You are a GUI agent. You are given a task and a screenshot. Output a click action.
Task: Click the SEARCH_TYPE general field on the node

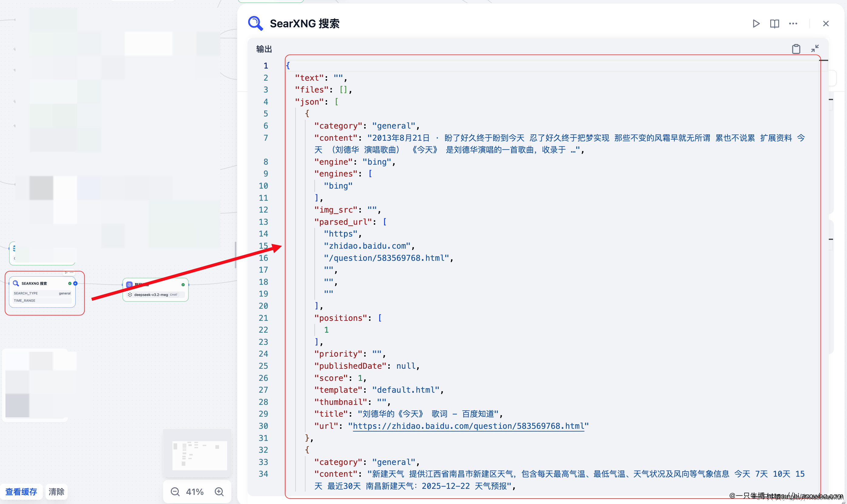point(42,293)
